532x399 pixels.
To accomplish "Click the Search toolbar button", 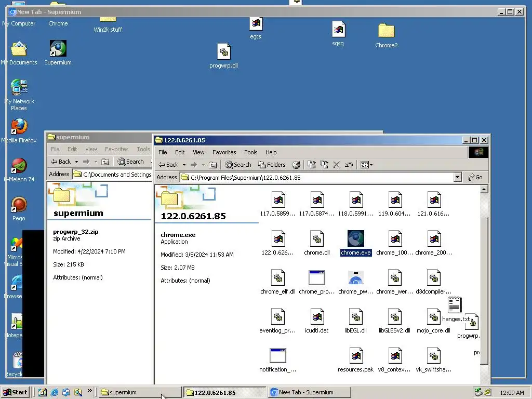I will 238,165.
